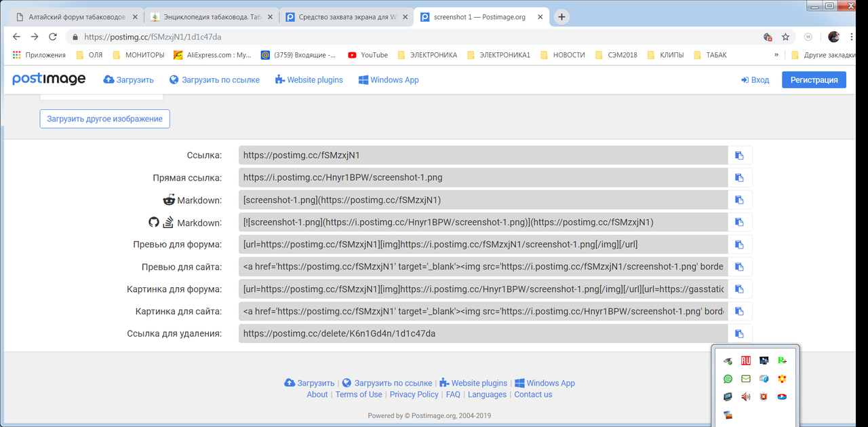This screenshot has height=427, width=868.
Task: Open the green R+ tray icon
Action: coord(782,361)
